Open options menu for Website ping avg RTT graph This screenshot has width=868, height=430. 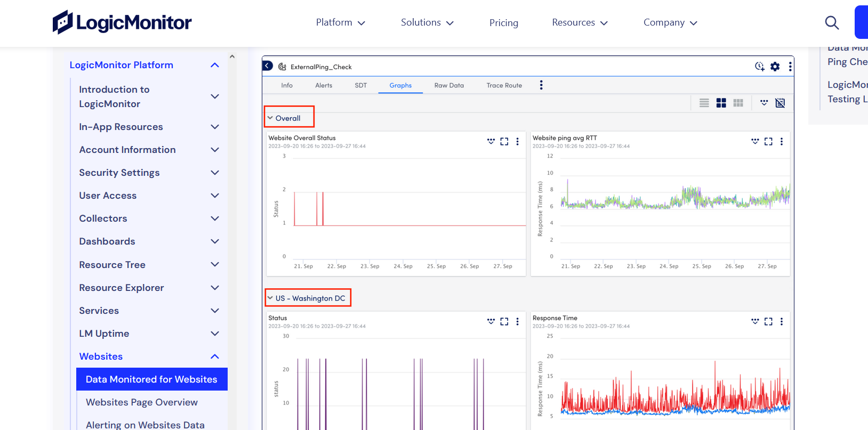[782, 141]
